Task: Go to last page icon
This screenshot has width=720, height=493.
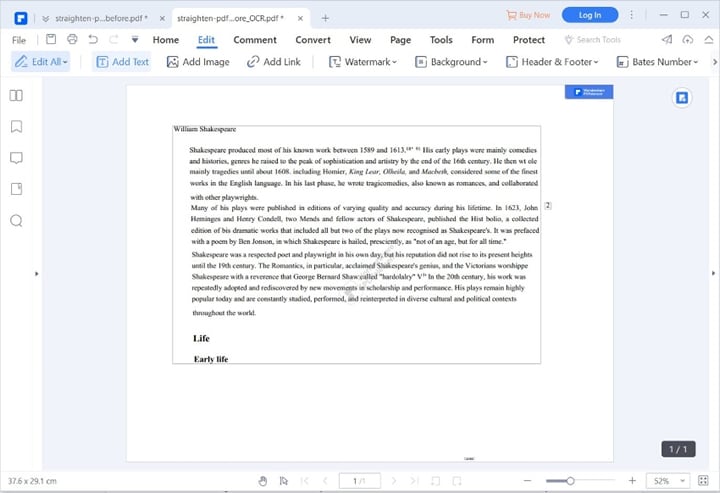Action: coord(414,481)
